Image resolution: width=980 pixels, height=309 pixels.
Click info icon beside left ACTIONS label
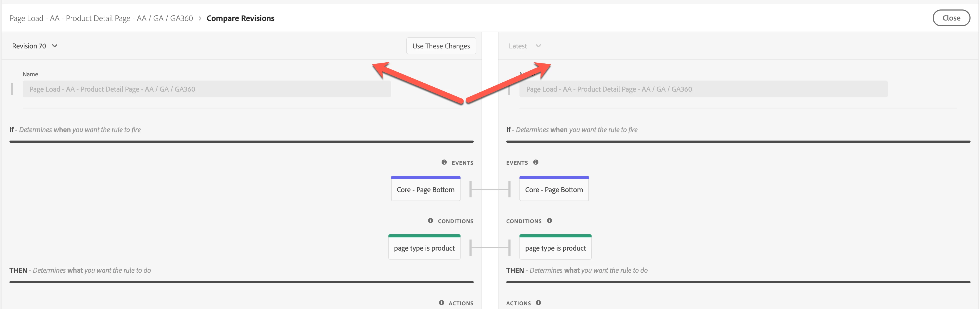(x=441, y=303)
